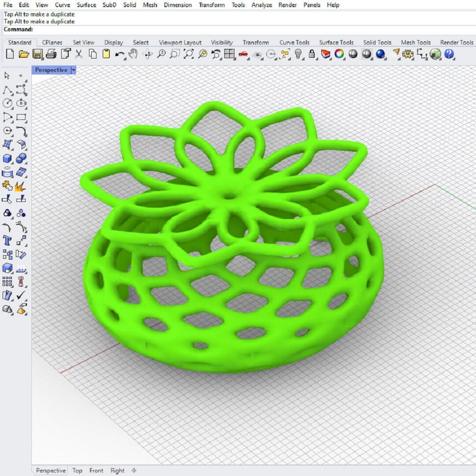Viewport: 476px width, 476px height.
Task: Hide objects using the light bulb icon
Action: tap(298, 54)
